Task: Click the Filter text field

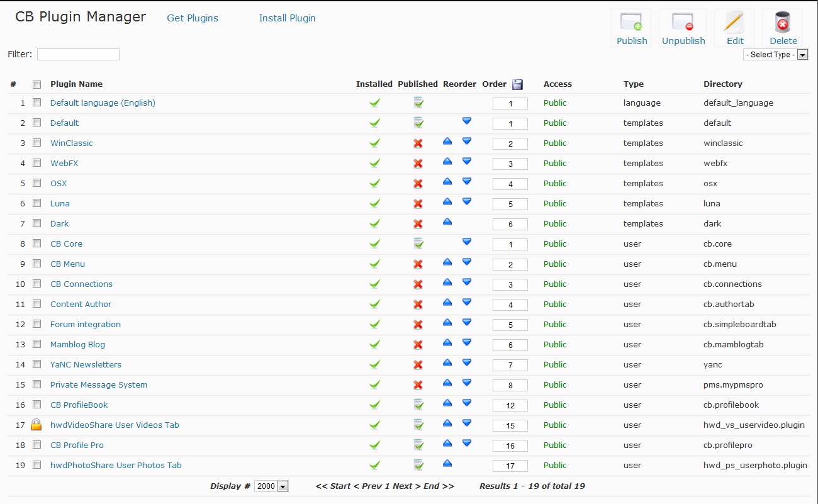Action: (x=78, y=55)
